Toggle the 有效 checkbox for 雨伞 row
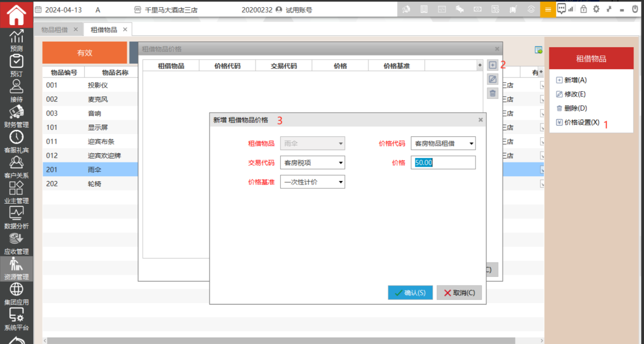 point(542,170)
